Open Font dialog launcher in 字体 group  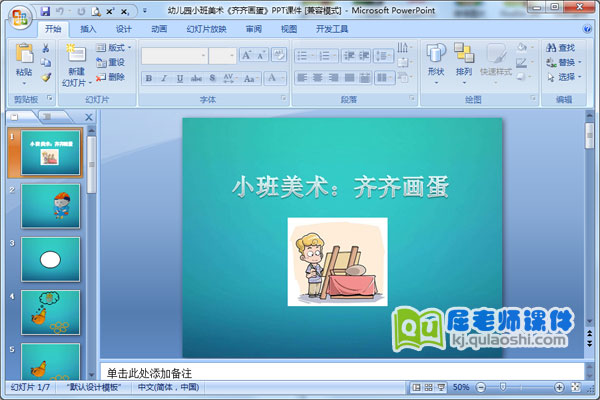pyautogui.click(x=284, y=99)
